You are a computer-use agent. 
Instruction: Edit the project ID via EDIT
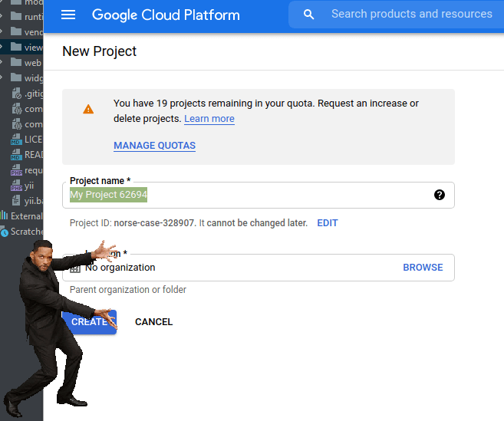pyautogui.click(x=328, y=223)
